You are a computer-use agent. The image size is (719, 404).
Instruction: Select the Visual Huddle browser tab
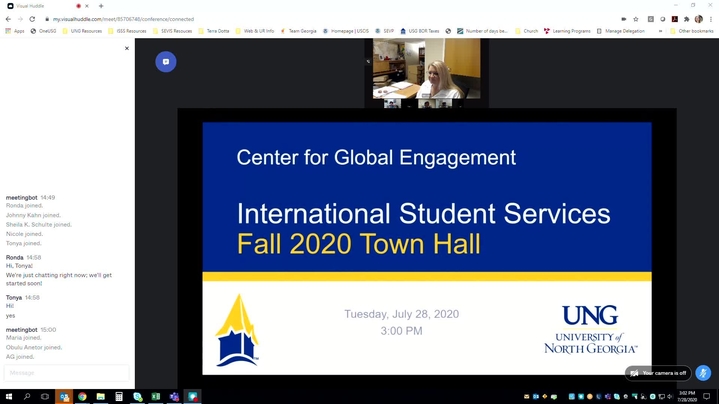[46, 6]
